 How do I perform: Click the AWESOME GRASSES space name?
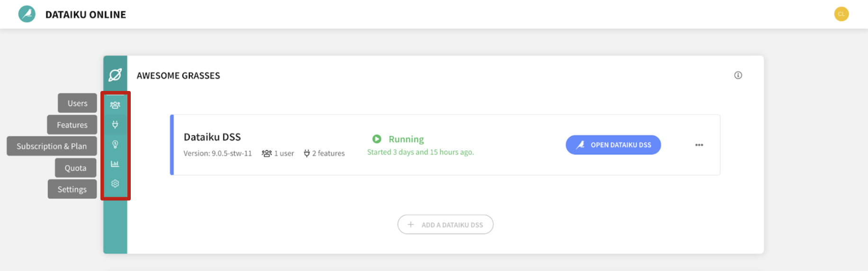[178, 75]
